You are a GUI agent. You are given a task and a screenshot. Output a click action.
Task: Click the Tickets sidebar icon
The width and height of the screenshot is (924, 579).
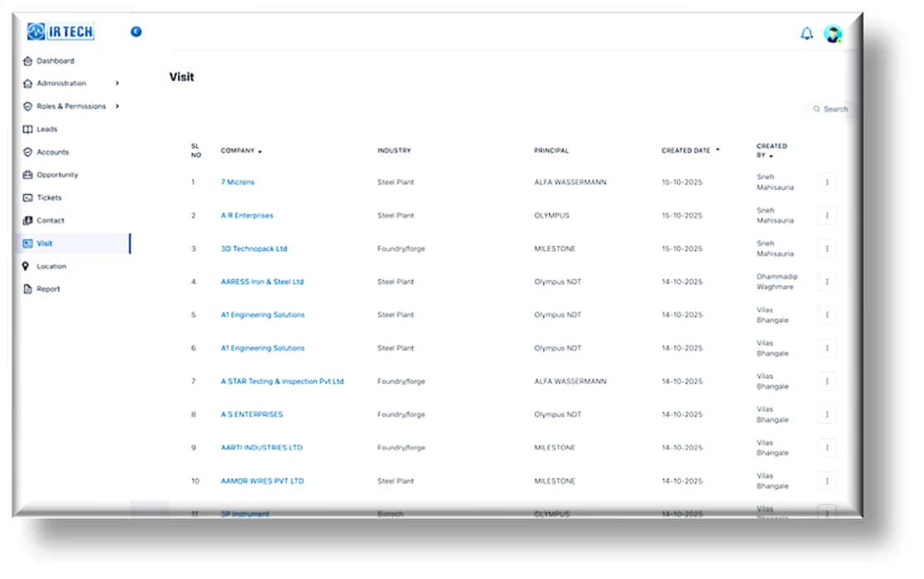coord(27,197)
